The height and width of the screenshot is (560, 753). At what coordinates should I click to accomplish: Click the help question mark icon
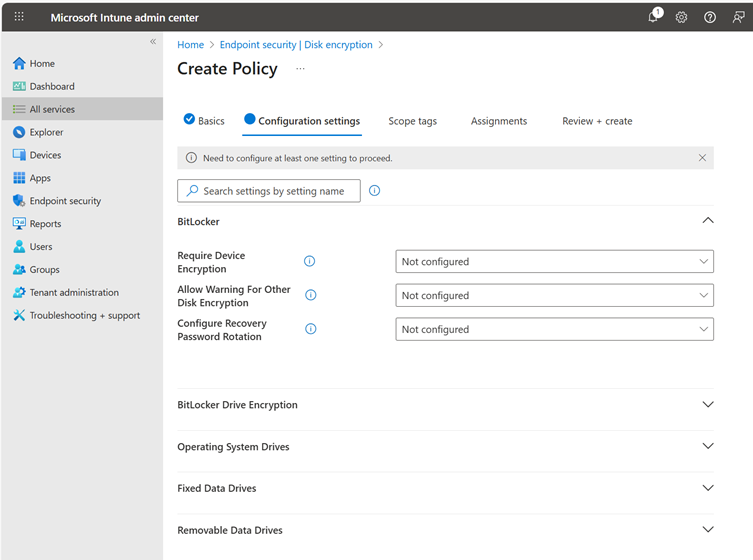click(710, 17)
